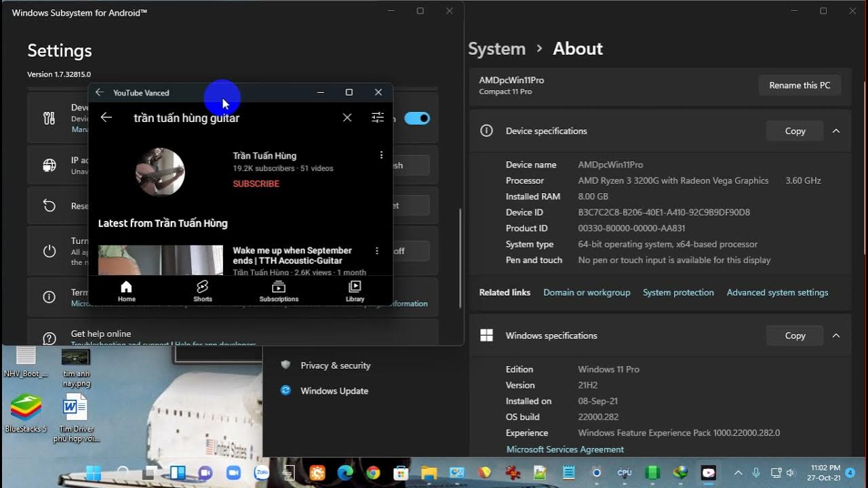Click IP address globe icon in WSA Settings
868x488 pixels.
[x=50, y=165]
